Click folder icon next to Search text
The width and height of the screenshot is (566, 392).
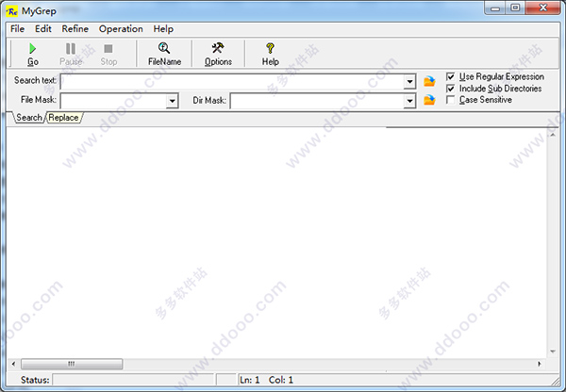click(429, 81)
